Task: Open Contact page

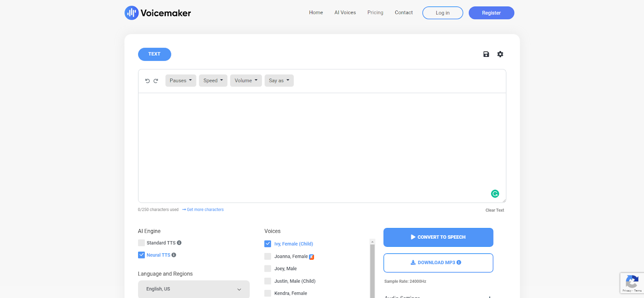Action: (404, 12)
